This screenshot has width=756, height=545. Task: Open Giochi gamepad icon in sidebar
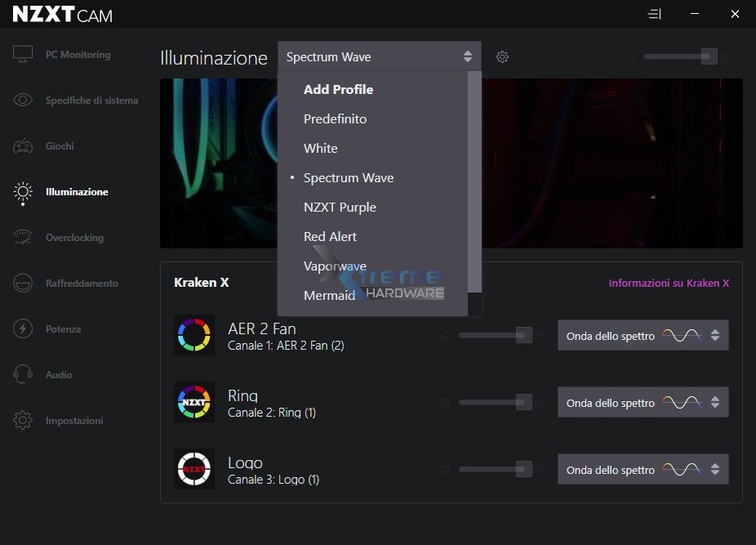(x=23, y=146)
